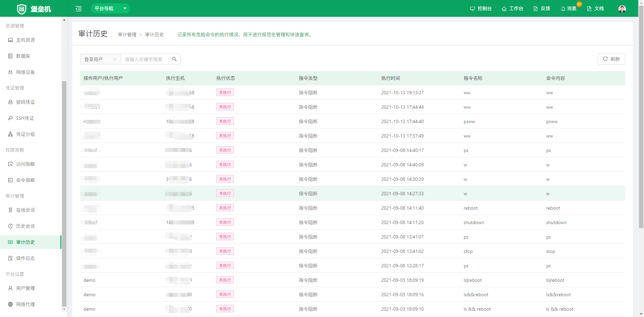Click the 刷新 refresh button
The width and height of the screenshot is (644, 317).
pyautogui.click(x=611, y=59)
